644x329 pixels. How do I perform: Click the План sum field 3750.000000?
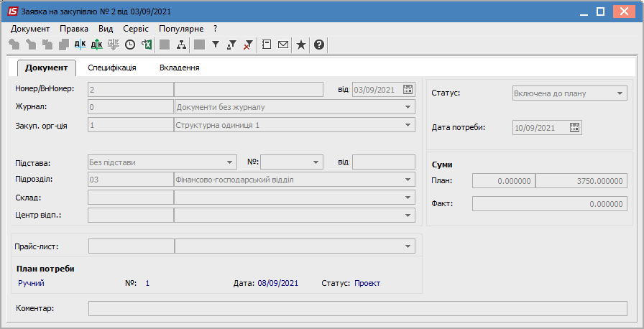point(581,181)
